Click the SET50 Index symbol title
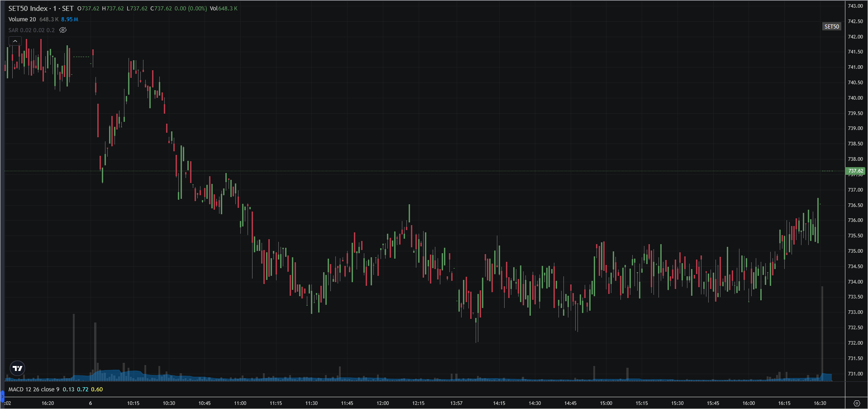Viewport: 868px width, 409px height. click(28, 9)
